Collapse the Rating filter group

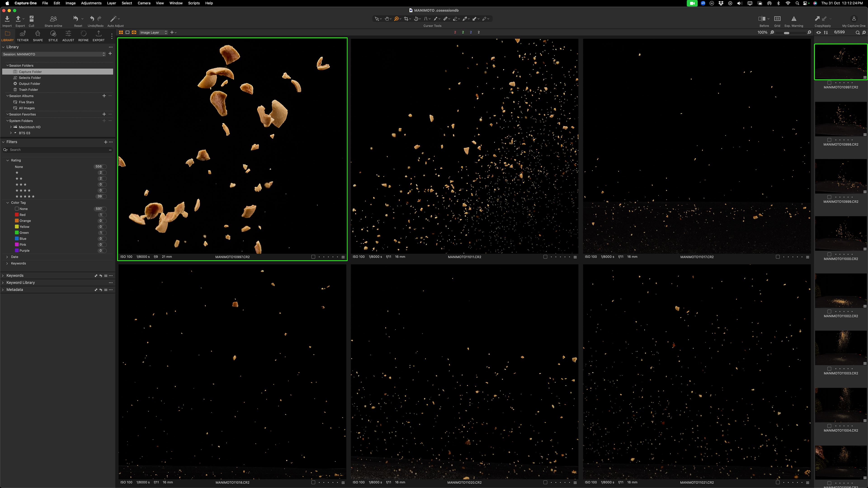7,160
